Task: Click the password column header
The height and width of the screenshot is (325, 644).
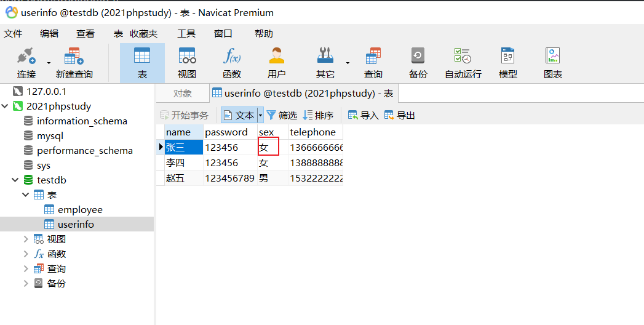Action: click(x=231, y=132)
